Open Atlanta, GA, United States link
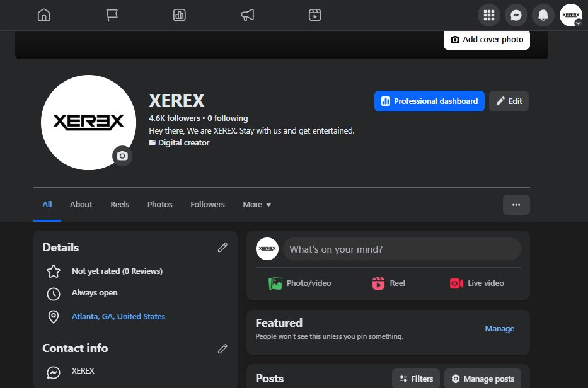This screenshot has width=588, height=388. (x=118, y=317)
